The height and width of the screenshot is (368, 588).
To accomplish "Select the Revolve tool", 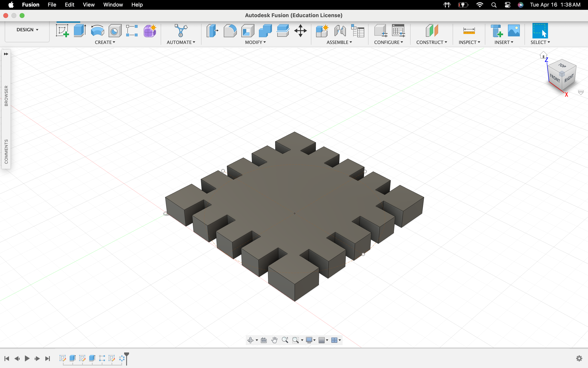I will (x=97, y=31).
